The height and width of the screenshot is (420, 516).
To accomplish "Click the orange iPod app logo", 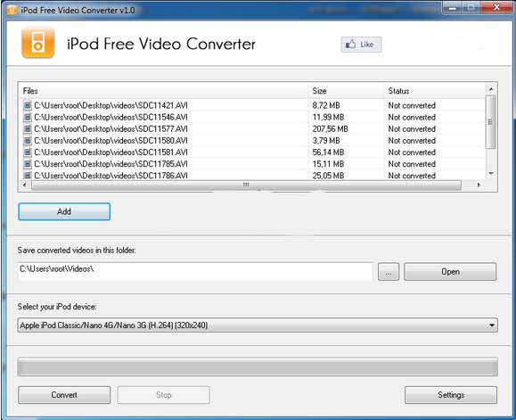I will pos(37,43).
